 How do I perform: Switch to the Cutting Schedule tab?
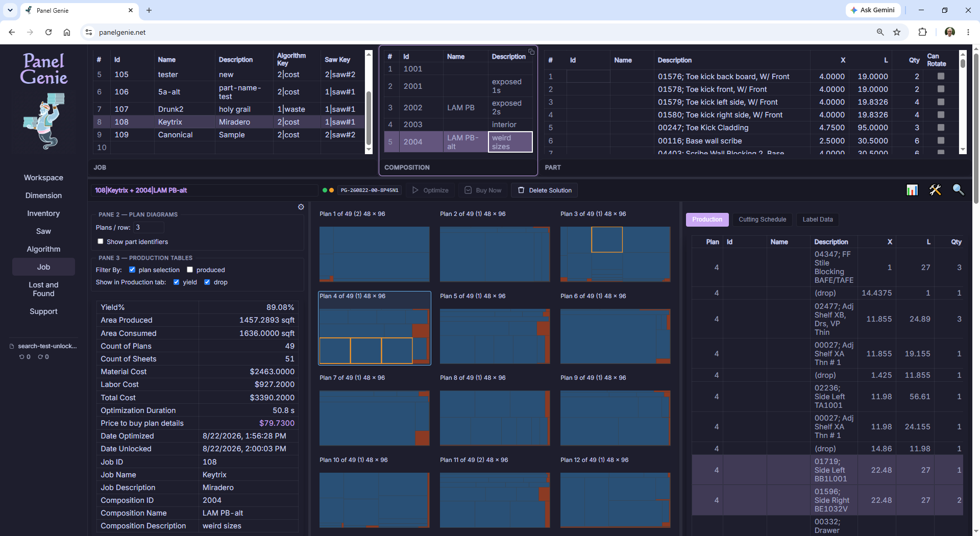point(762,220)
